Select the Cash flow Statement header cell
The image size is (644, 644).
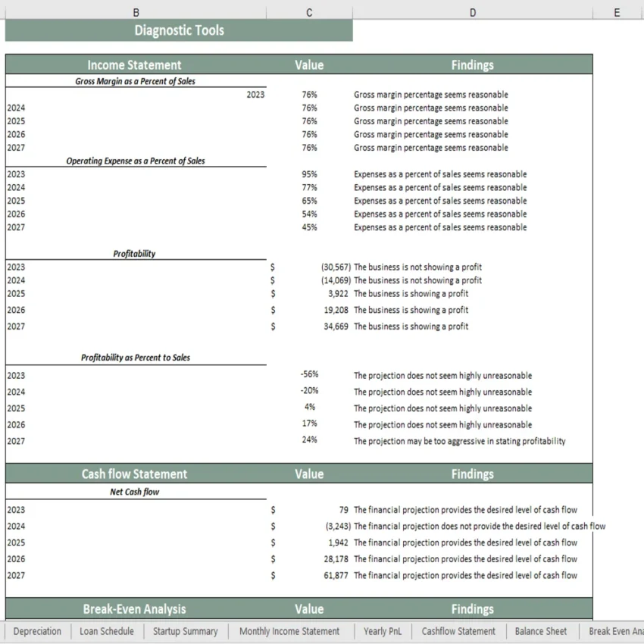click(x=134, y=474)
